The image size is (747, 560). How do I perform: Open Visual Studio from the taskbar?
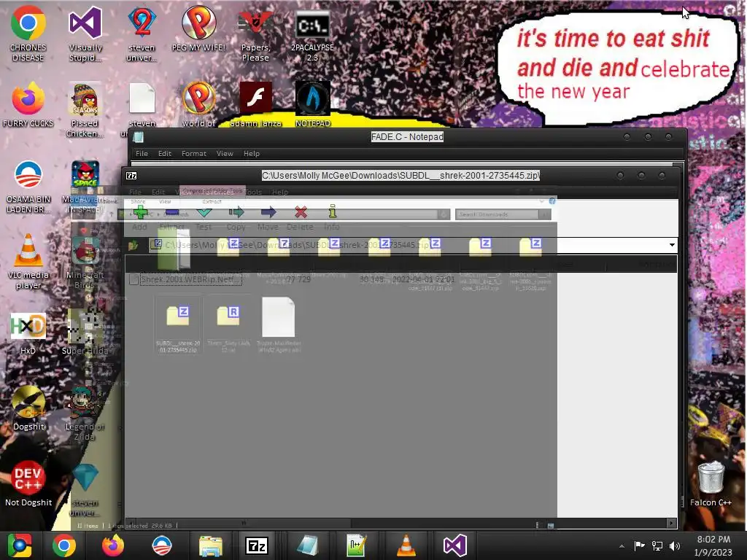point(455,545)
